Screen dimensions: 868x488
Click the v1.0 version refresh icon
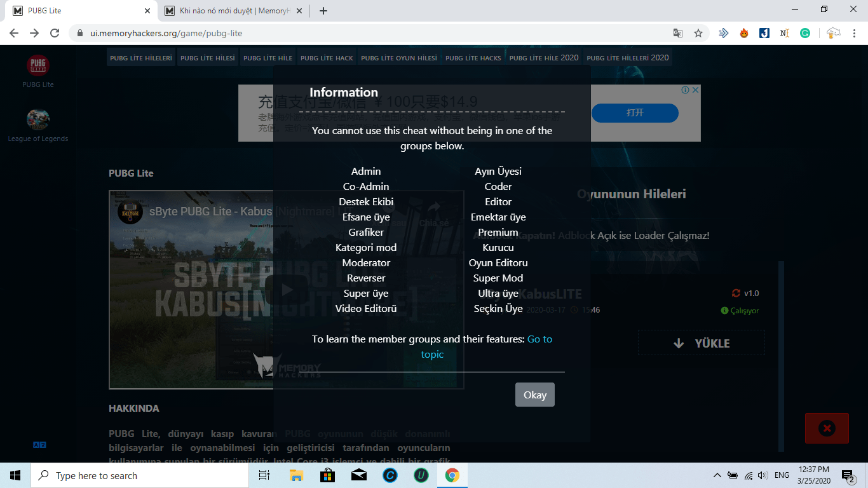click(736, 294)
